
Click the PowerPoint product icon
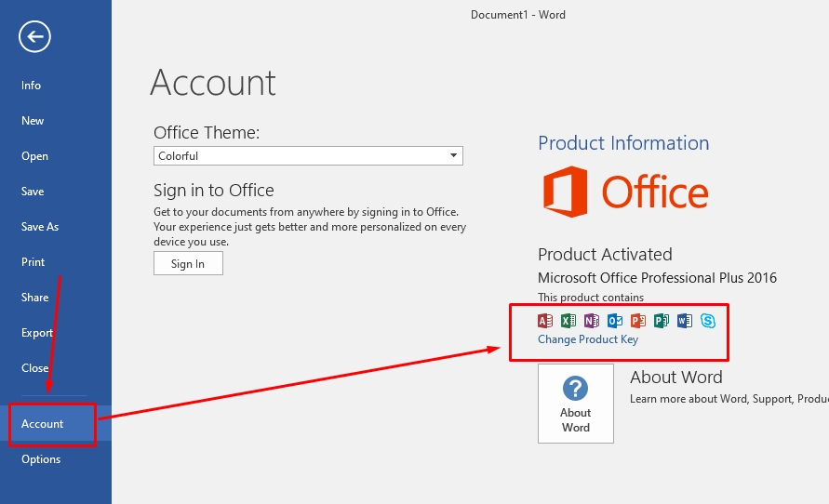coord(638,321)
